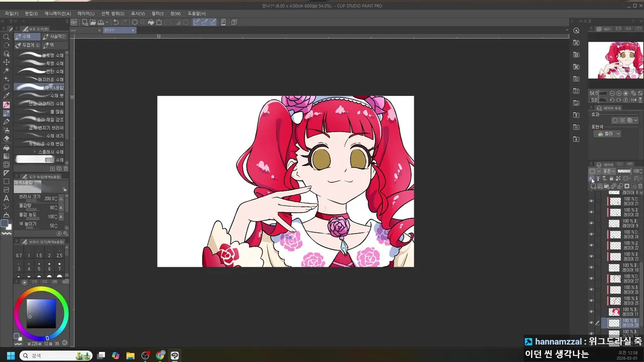Screen dimensions: 644x362
Task: Select the Zoom magnifier tool
Action: 7,37
